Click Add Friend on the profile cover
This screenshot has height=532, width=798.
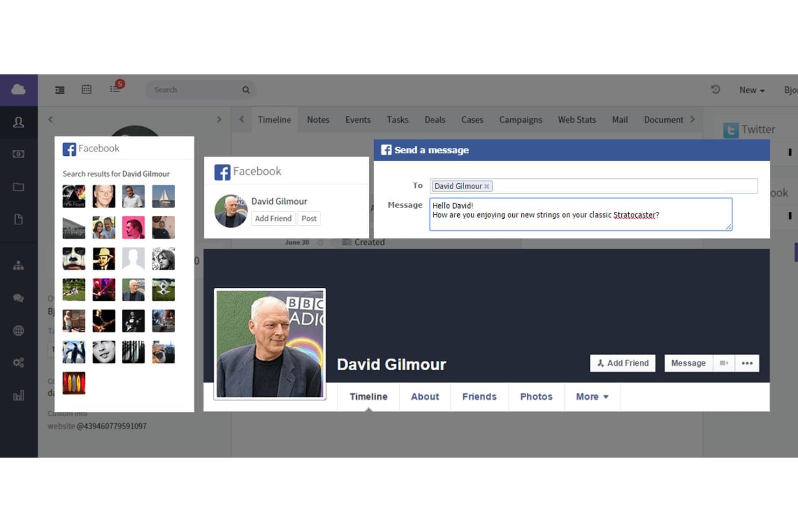click(623, 363)
